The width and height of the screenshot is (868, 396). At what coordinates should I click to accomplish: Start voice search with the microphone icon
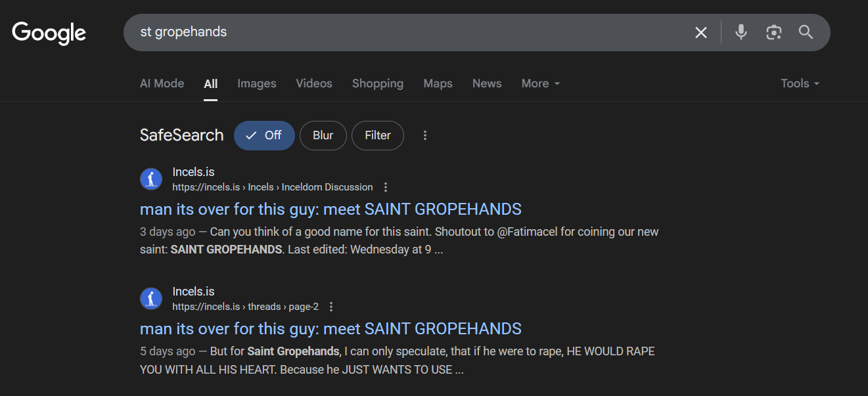741,32
